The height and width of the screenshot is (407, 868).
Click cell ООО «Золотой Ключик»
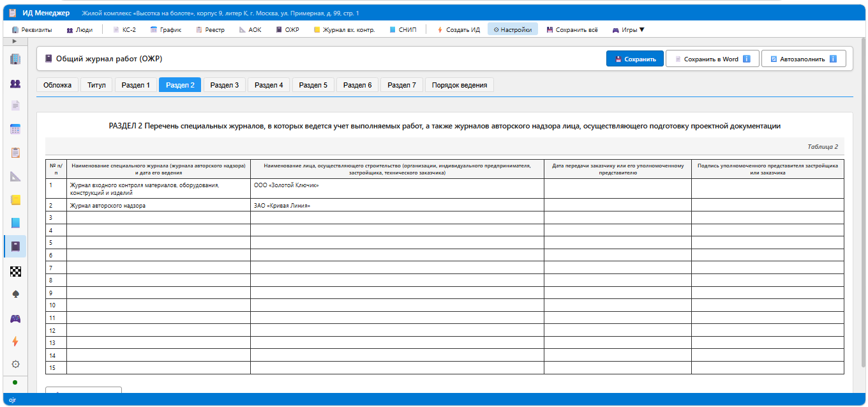pyautogui.click(x=397, y=188)
